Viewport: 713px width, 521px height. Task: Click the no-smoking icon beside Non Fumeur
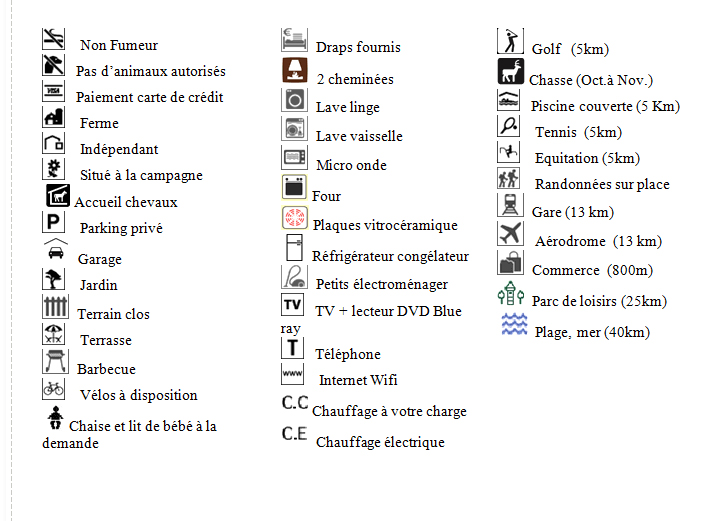click(x=53, y=40)
